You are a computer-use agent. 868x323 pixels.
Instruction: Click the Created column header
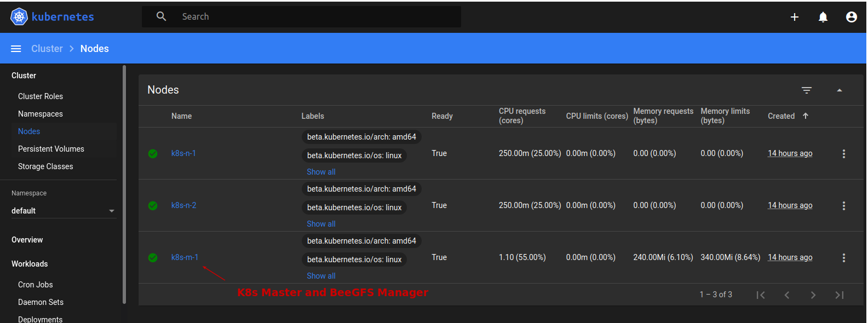pos(781,116)
